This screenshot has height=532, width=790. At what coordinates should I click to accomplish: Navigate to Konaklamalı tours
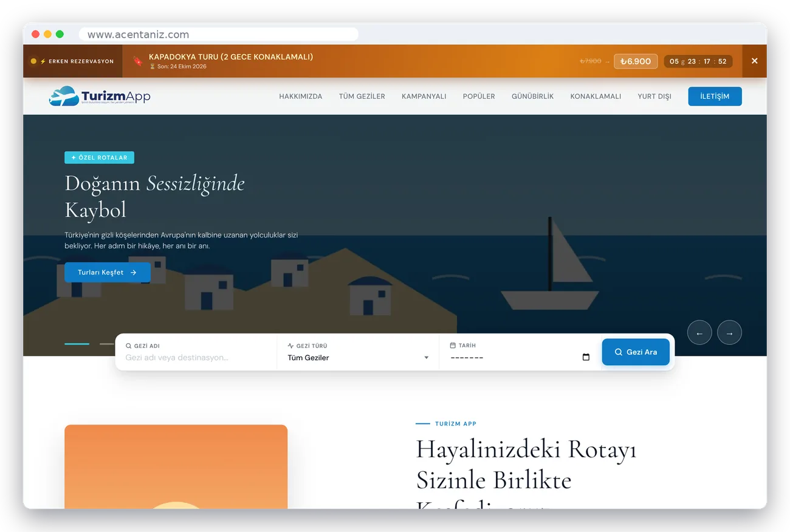596,96
